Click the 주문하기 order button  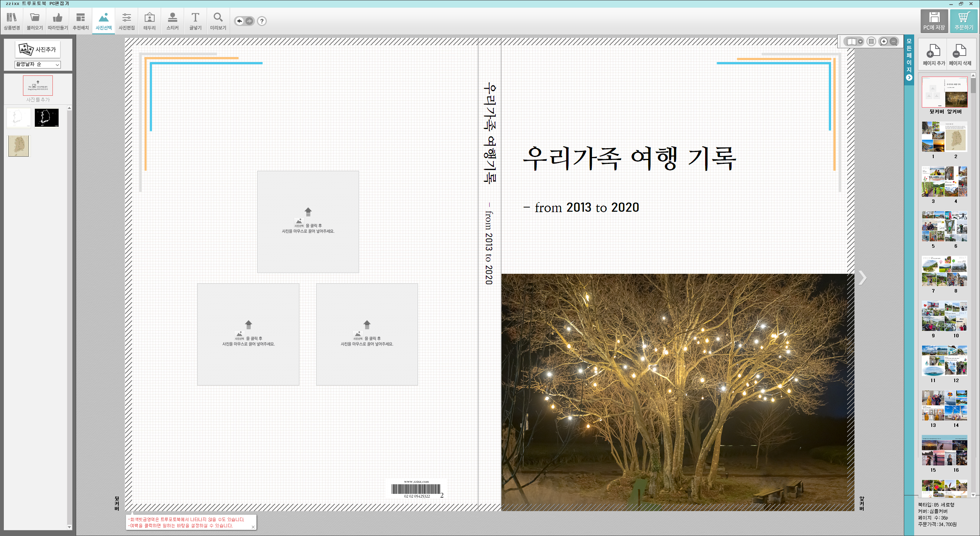tap(964, 21)
